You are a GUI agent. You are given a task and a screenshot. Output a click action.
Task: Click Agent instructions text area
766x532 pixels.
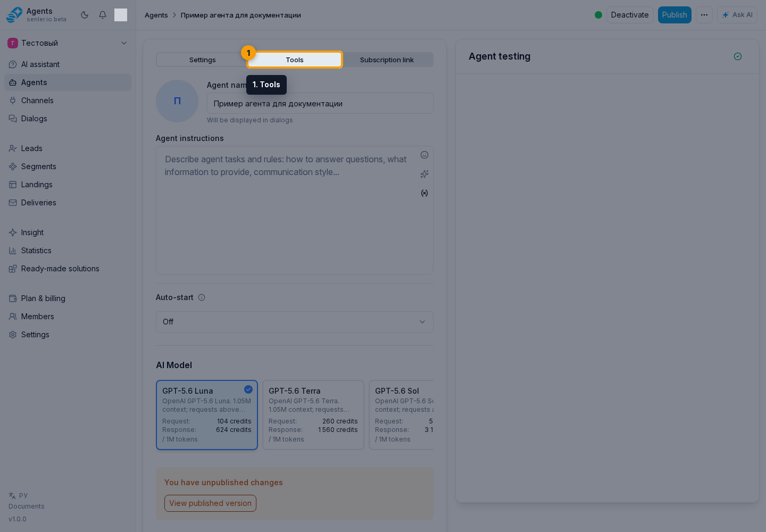click(x=295, y=211)
